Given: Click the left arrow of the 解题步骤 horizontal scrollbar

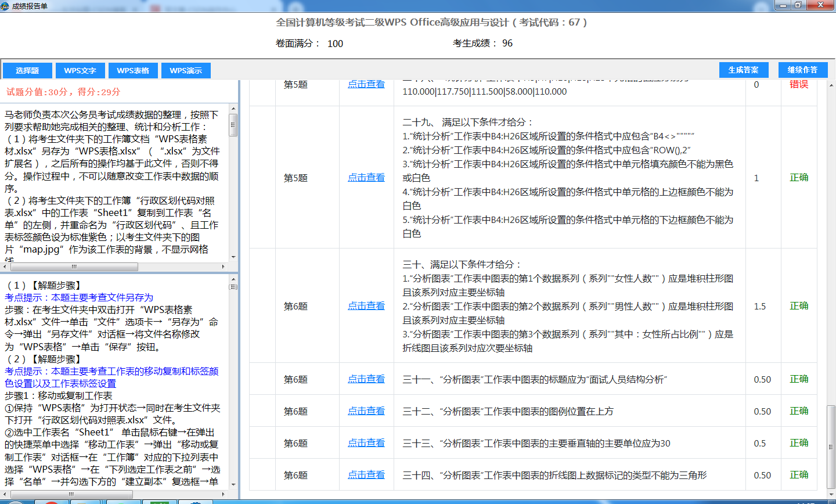Looking at the screenshot, I should point(5,494).
